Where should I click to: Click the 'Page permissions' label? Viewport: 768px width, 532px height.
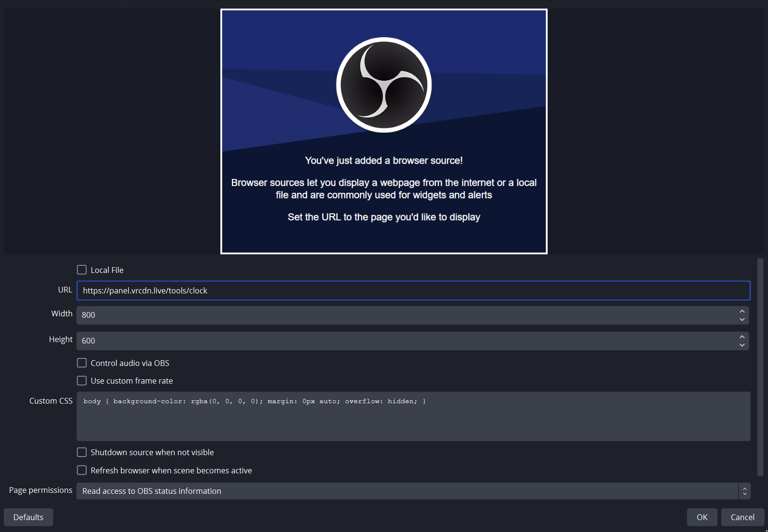(41, 490)
